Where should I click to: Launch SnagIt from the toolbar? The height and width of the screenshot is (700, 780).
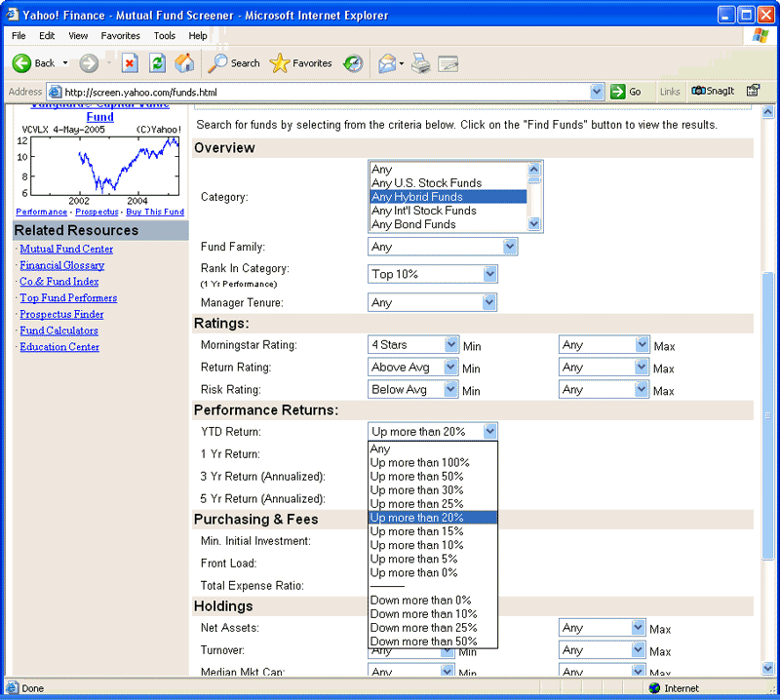(713, 91)
